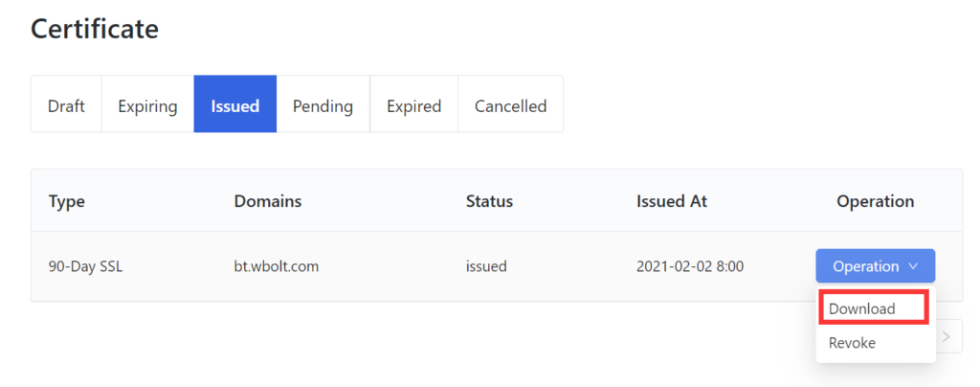Show the Cancelled certificates tab
Viewport: 980px width, 387px height.
pos(510,105)
